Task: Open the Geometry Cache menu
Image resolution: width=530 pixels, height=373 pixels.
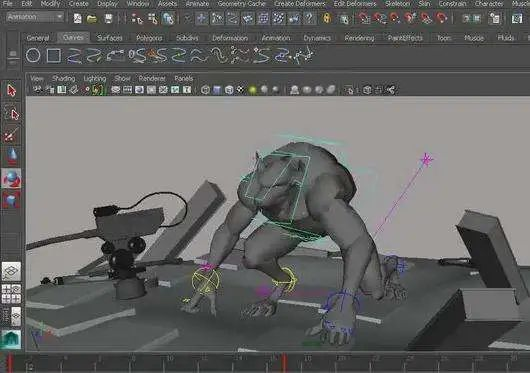Action: pyautogui.click(x=241, y=4)
